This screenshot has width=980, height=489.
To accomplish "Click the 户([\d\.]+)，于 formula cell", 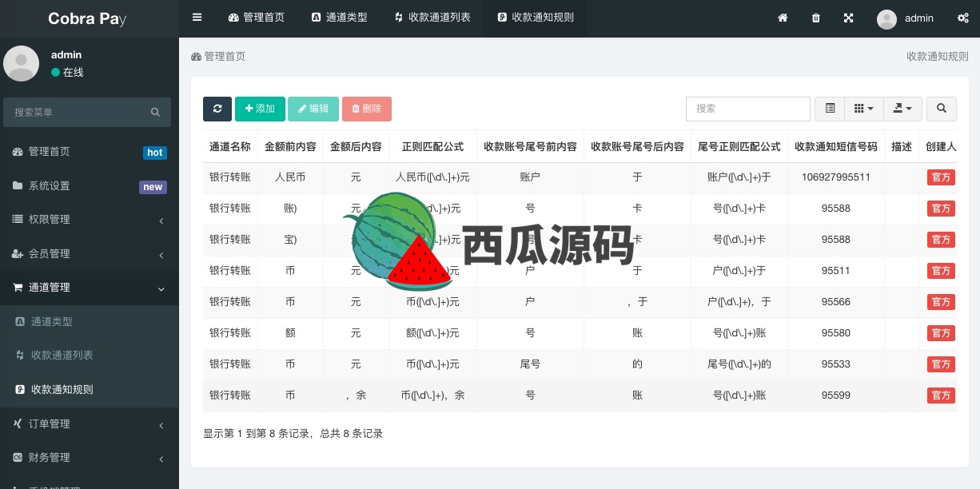I will (739, 302).
